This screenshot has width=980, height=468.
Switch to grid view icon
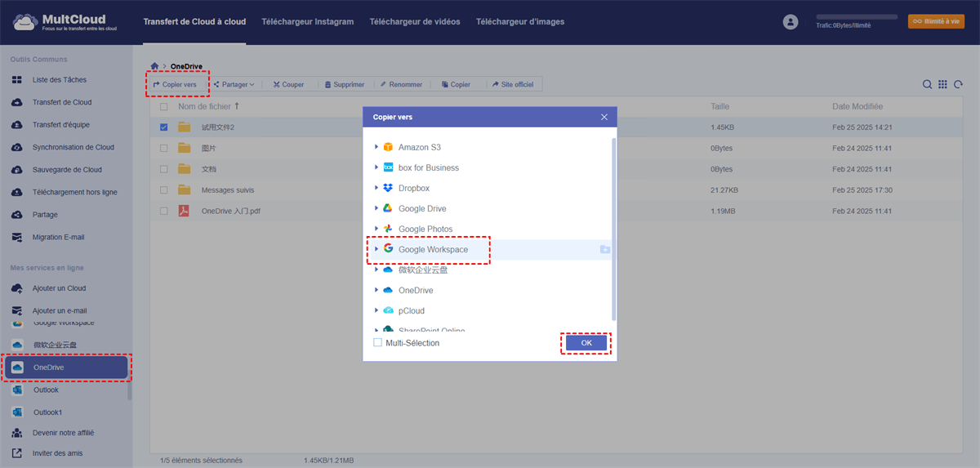click(x=942, y=84)
